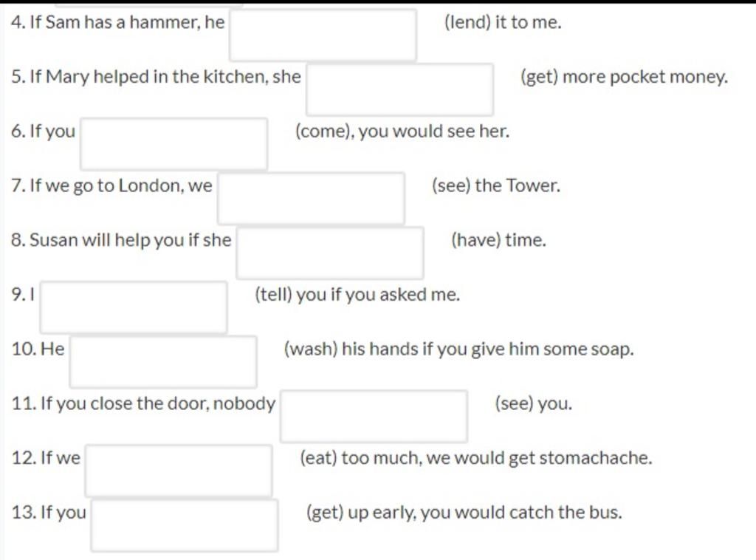Screen dimensions: 756x560
Task: Focus the blank after 'If Mary helped in the kitchen, she'
Action: 399,89
